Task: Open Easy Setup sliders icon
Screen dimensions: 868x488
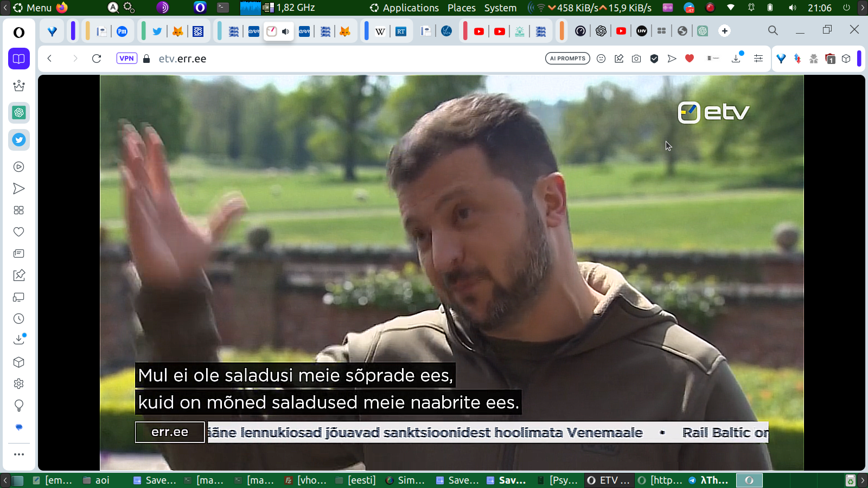Action: point(758,59)
